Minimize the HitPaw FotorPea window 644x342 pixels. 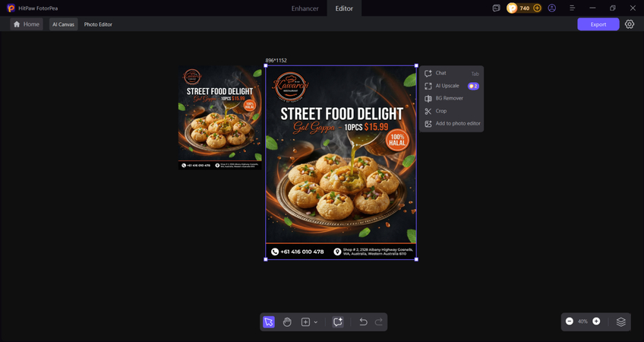click(592, 8)
